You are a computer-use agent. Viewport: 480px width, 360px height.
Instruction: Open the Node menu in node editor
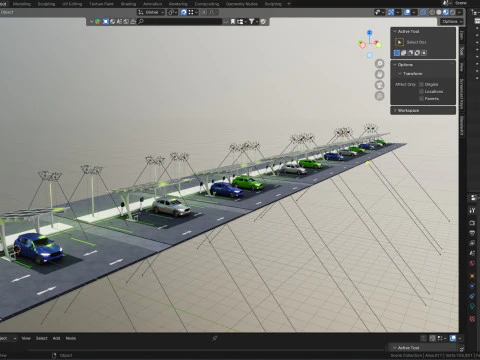tap(71, 338)
